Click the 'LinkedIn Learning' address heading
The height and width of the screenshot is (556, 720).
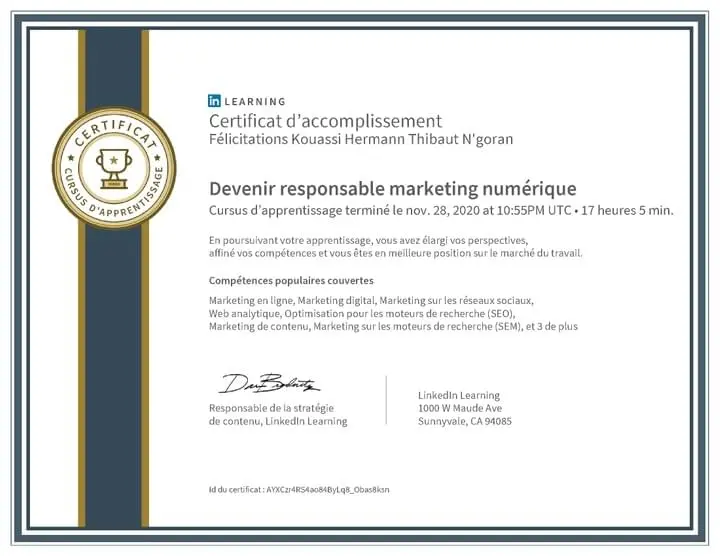459,395
